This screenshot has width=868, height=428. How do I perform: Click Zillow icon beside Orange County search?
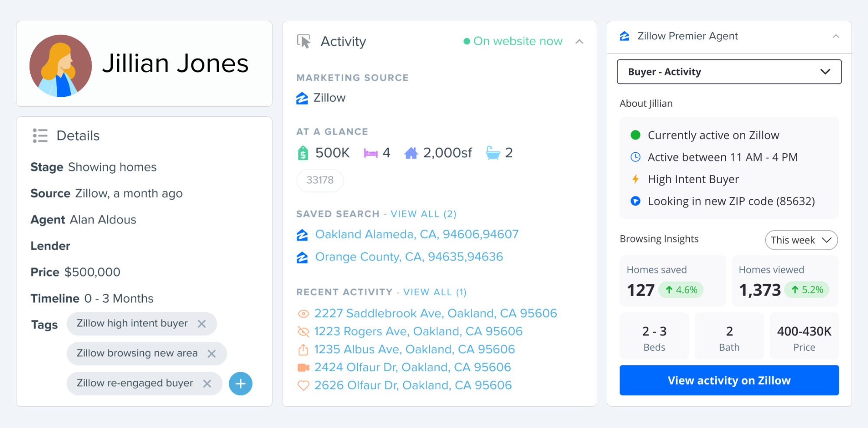(x=302, y=257)
